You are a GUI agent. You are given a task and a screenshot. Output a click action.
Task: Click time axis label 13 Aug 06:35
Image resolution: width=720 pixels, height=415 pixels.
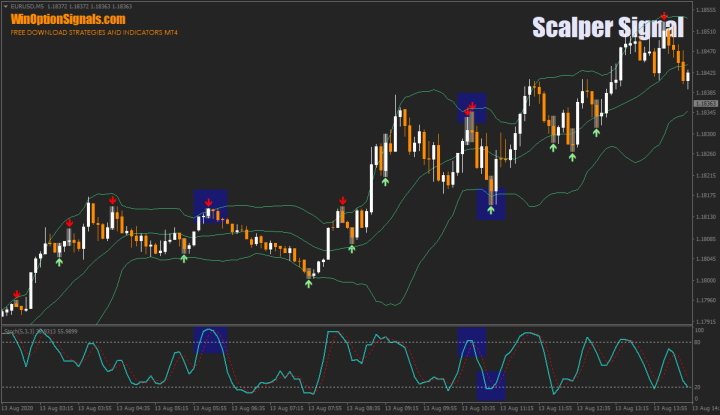pos(249,408)
